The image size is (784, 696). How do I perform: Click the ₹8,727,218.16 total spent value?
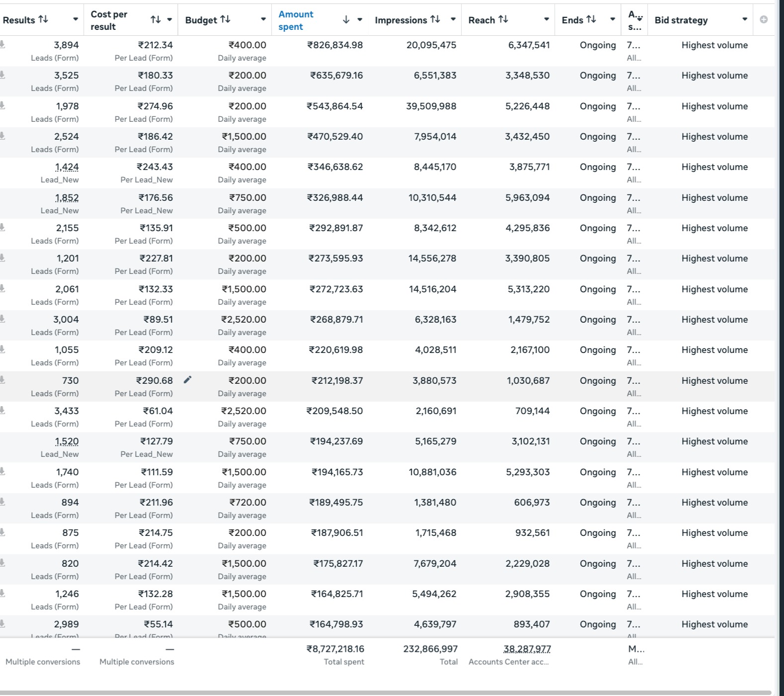coord(335,649)
